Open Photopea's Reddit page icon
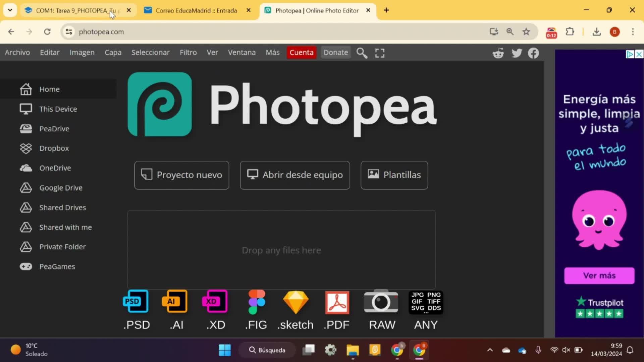 pyautogui.click(x=498, y=53)
